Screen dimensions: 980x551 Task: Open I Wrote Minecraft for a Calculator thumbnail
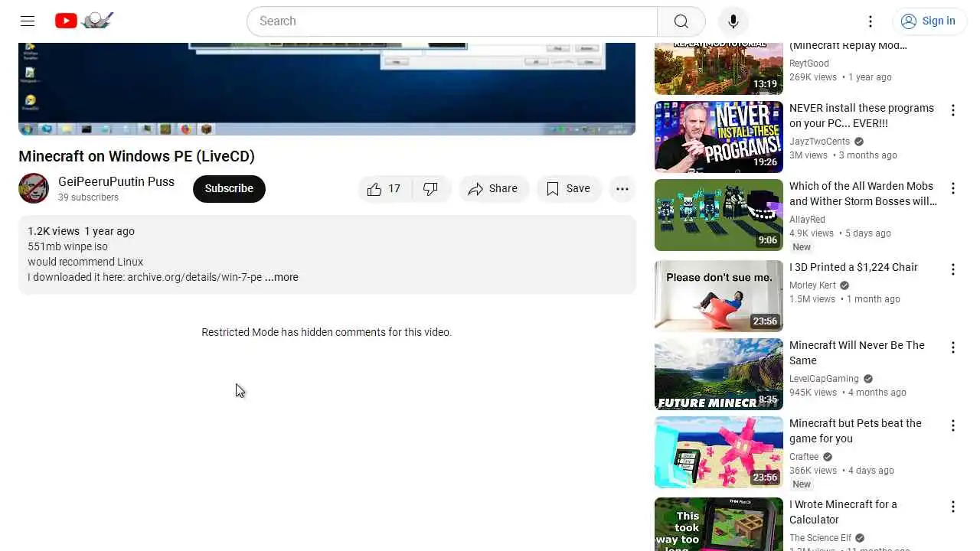[719, 524]
